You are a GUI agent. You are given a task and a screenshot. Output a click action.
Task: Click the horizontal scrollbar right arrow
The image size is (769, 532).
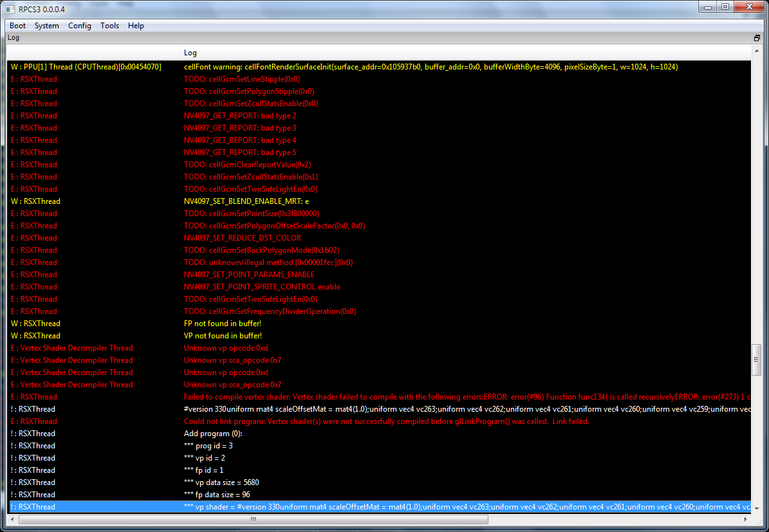(x=746, y=518)
